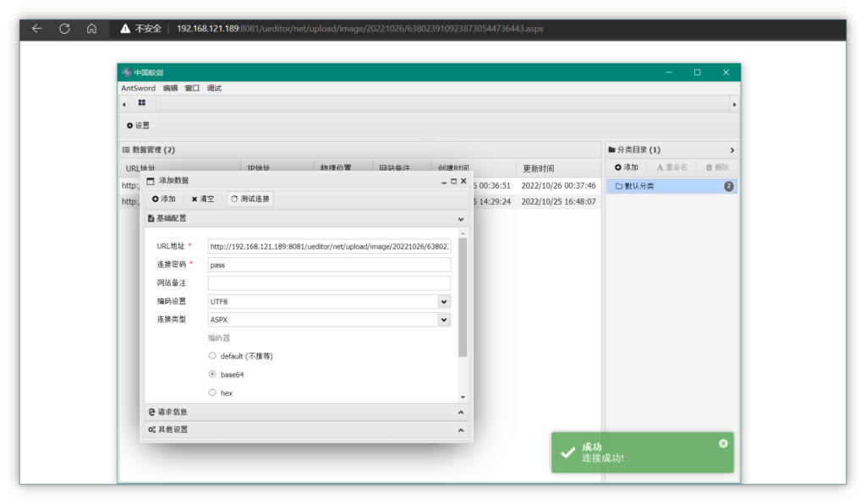Click 添加 in the dialog toolbar
The height and width of the screenshot is (504, 866).
click(x=164, y=200)
